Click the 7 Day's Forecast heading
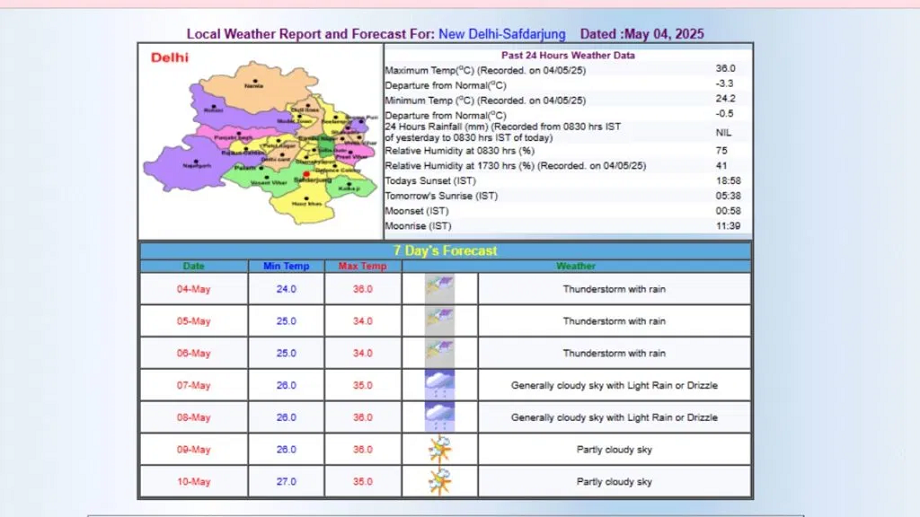920x517 pixels. coord(445,251)
